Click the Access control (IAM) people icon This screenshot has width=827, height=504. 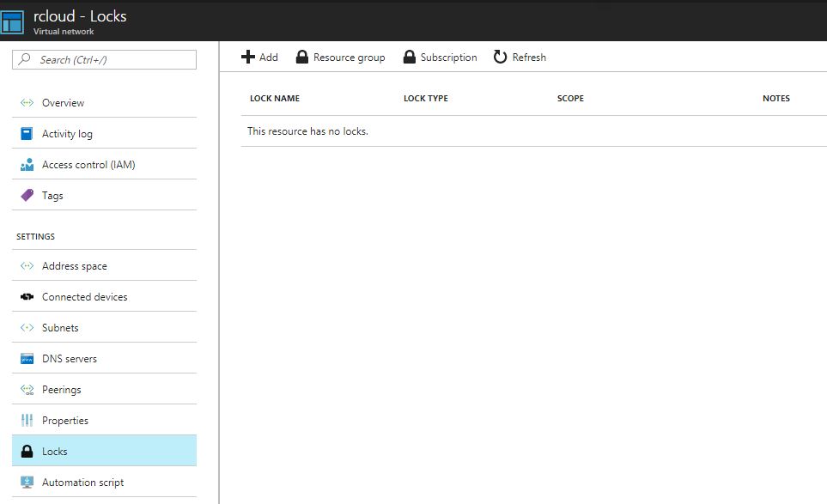pyautogui.click(x=27, y=164)
